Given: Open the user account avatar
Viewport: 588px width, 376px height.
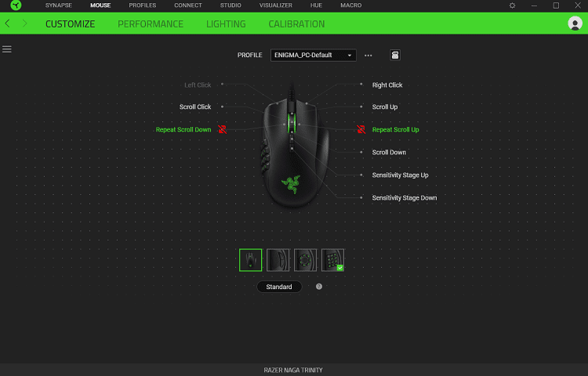Looking at the screenshot, I should (x=575, y=23).
